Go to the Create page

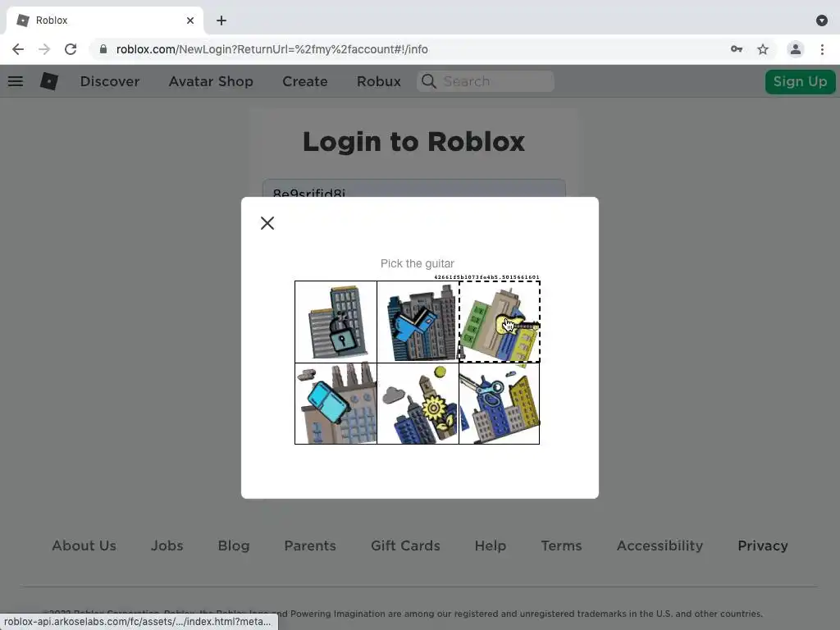pos(305,81)
